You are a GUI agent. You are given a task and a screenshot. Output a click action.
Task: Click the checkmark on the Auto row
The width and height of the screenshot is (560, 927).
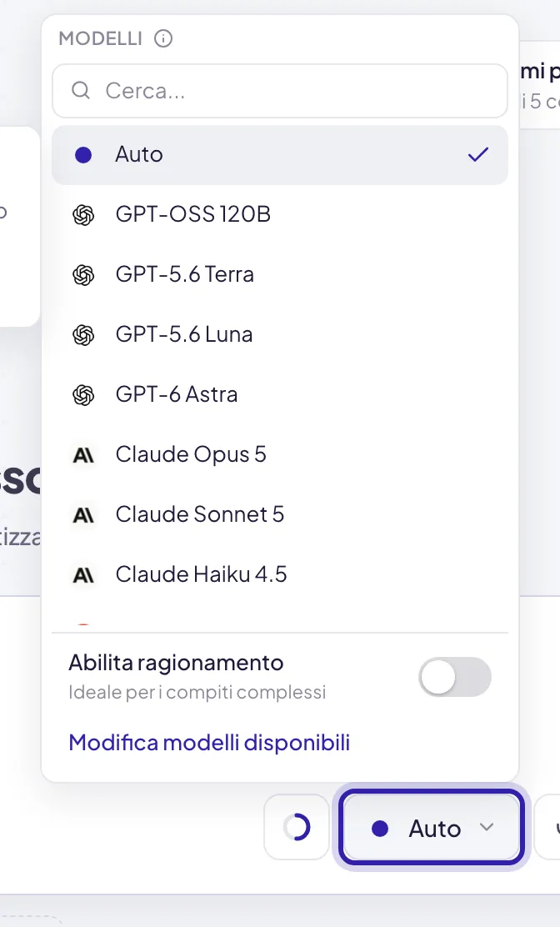(478, 155)
